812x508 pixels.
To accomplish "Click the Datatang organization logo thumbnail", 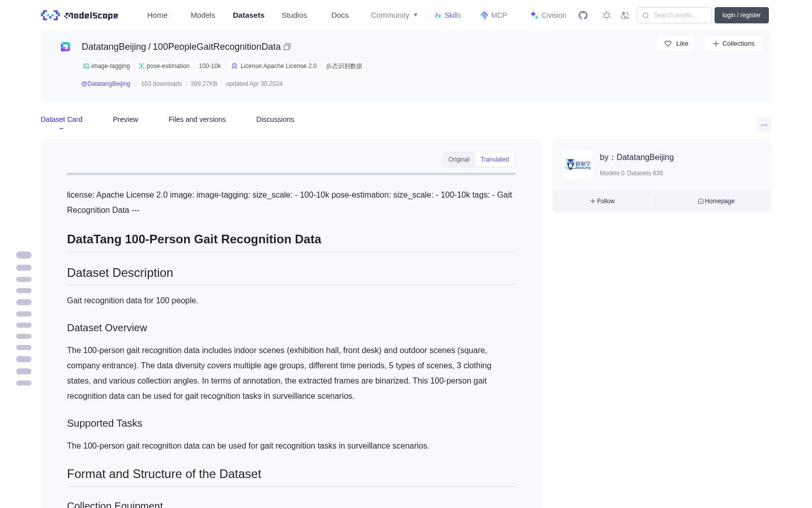I will tap(578, 165).
